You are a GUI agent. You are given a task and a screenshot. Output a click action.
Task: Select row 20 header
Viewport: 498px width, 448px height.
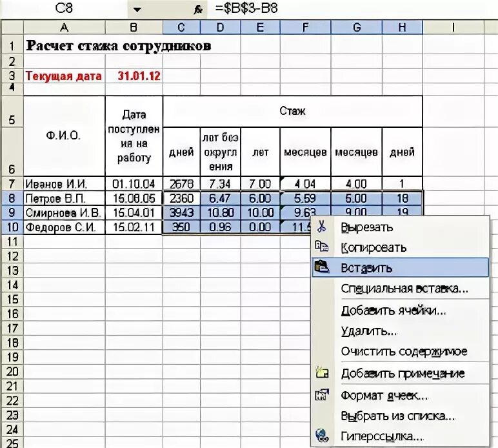coord(12,371)
